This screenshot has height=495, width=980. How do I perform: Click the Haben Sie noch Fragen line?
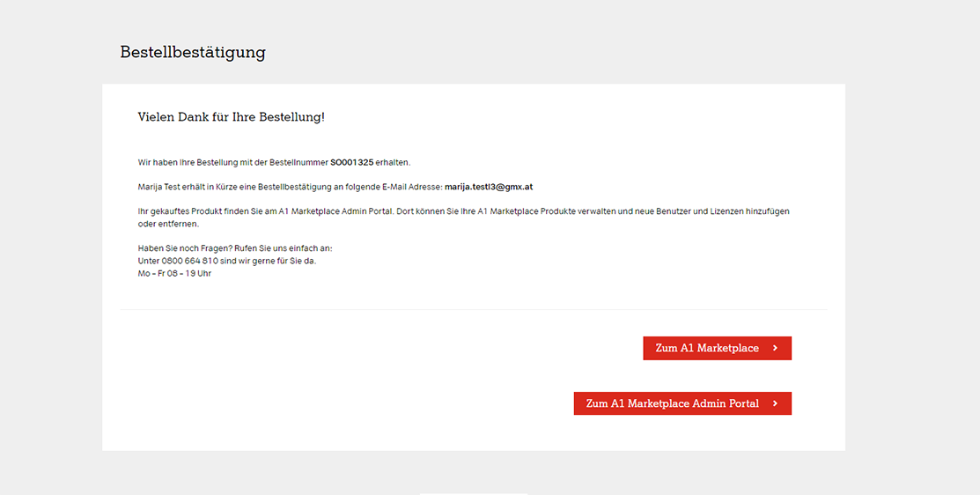(235, 248)
